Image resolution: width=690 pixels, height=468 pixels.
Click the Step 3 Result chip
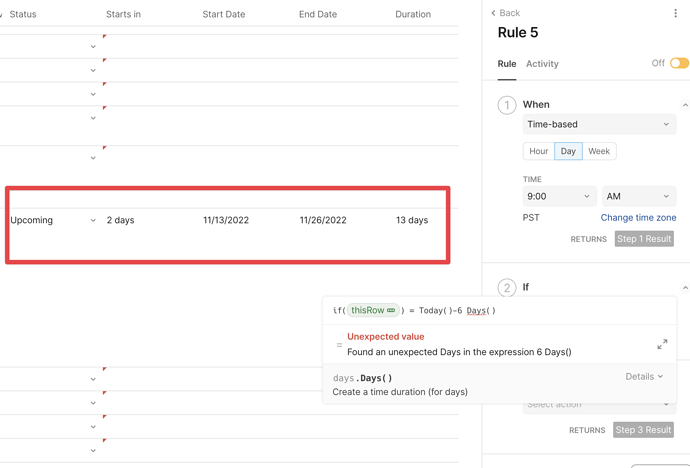pos(643,430)
